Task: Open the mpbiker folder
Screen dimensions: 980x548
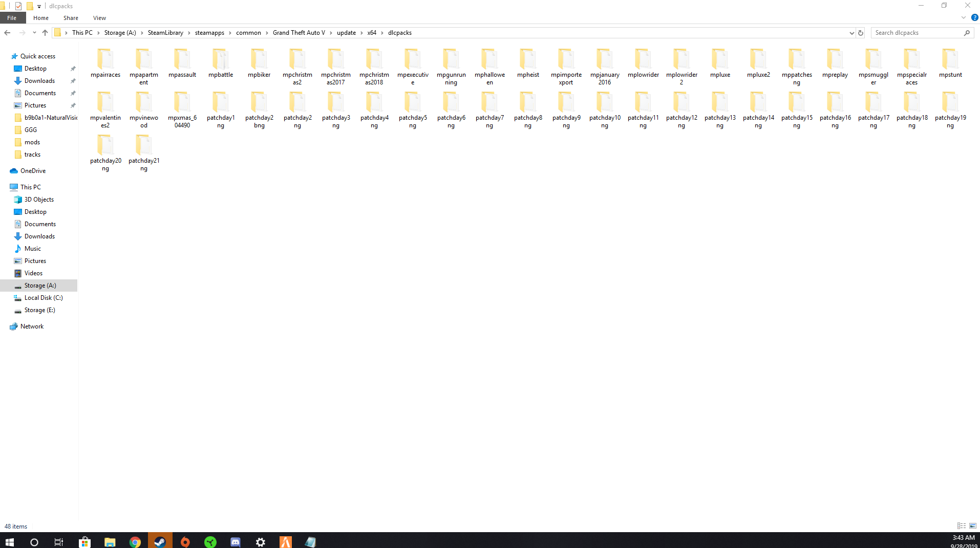Action: tap(259, 63)
